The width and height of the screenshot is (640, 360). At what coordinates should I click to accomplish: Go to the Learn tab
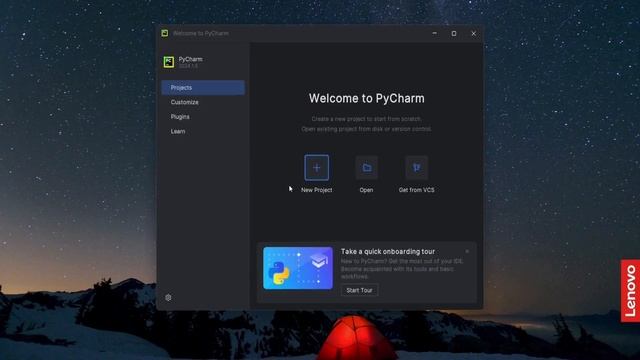point(203,131)
